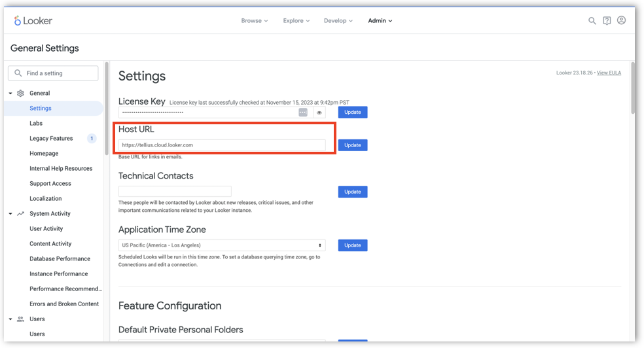644x348 pixels.
Task: Open the Application Time Zone dropdown
Action: (x=222, y=245)
